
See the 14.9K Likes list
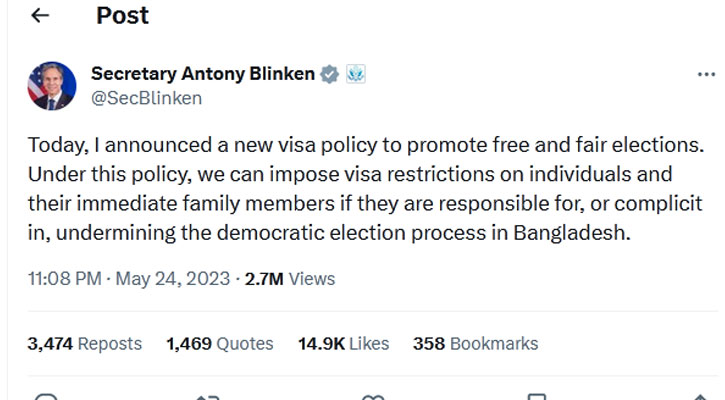tap(343, 343)
